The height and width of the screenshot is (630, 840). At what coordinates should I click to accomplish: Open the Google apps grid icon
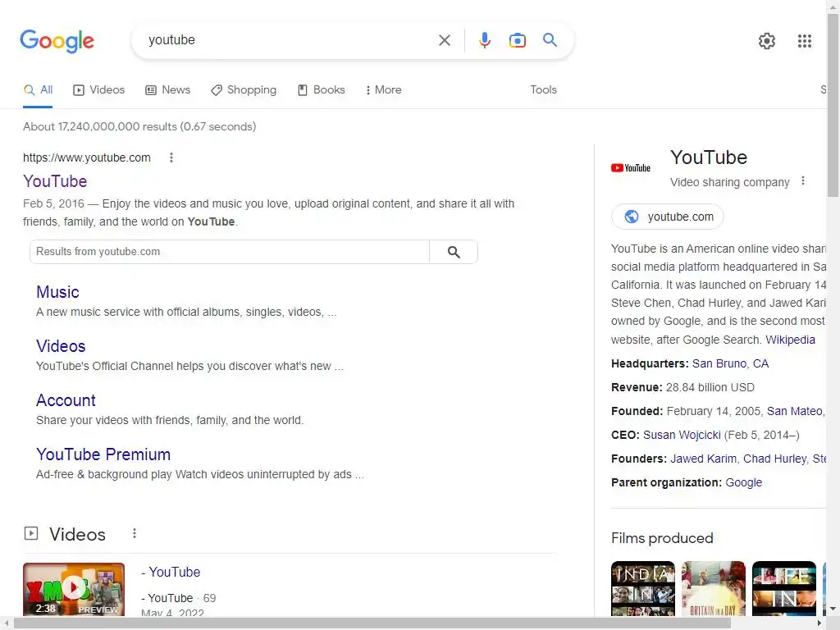804,41
